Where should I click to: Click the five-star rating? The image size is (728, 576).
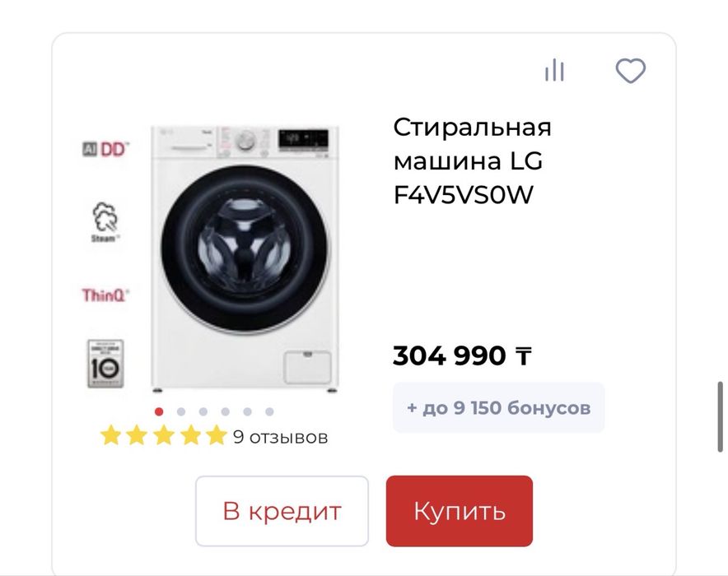163,436
